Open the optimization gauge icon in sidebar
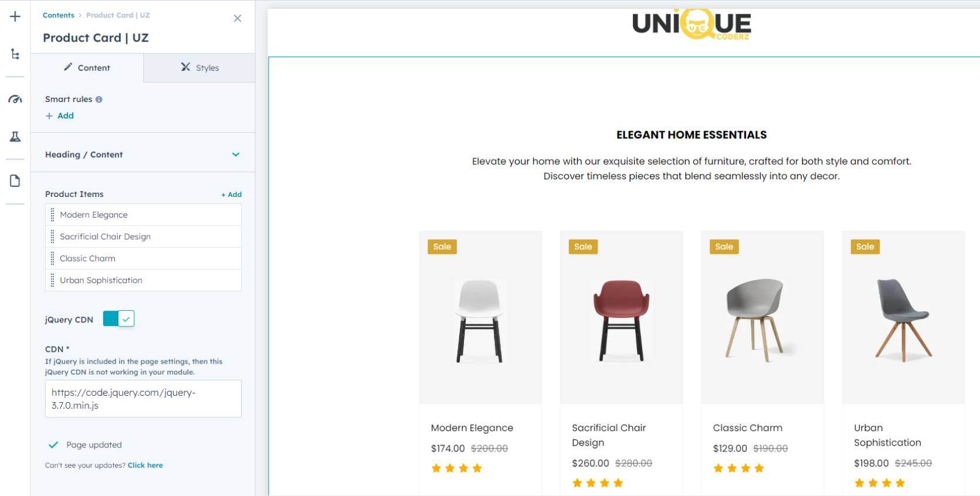Viewport: 980px width, 496px height. [15, 99]
